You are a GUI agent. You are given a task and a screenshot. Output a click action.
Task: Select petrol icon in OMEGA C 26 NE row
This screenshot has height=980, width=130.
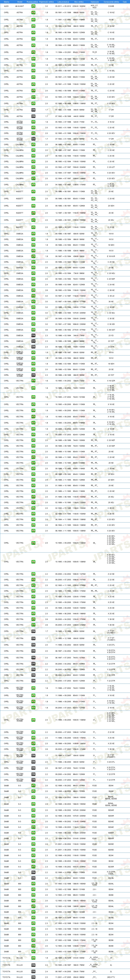33,290
